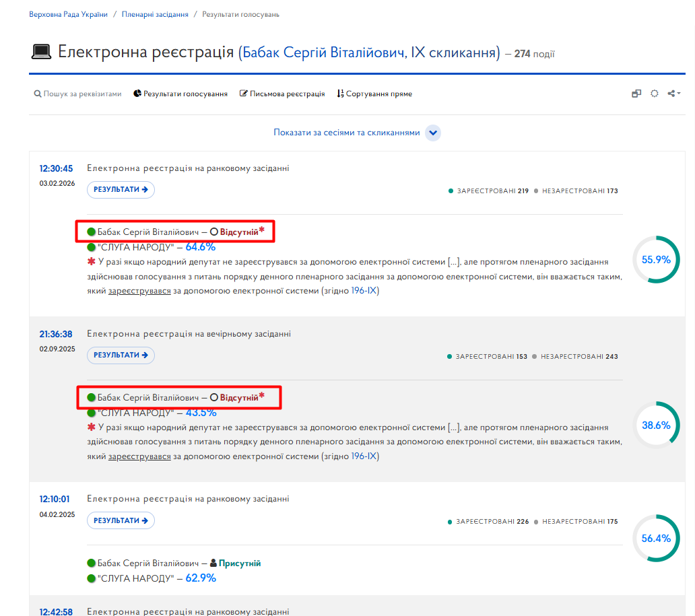Open Письмова реєстрація menu item
Image resolution: width=695 pixels, height=616 pixels.
[282, 94]
